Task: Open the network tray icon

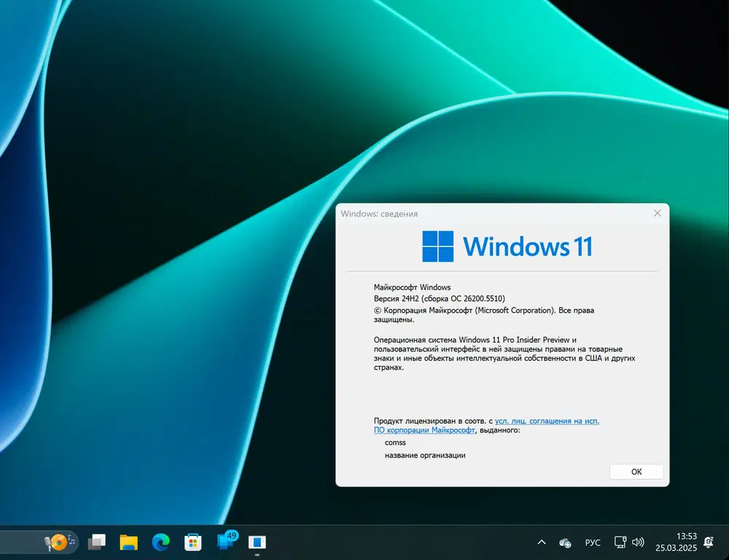Action: (x=620, y=542)
